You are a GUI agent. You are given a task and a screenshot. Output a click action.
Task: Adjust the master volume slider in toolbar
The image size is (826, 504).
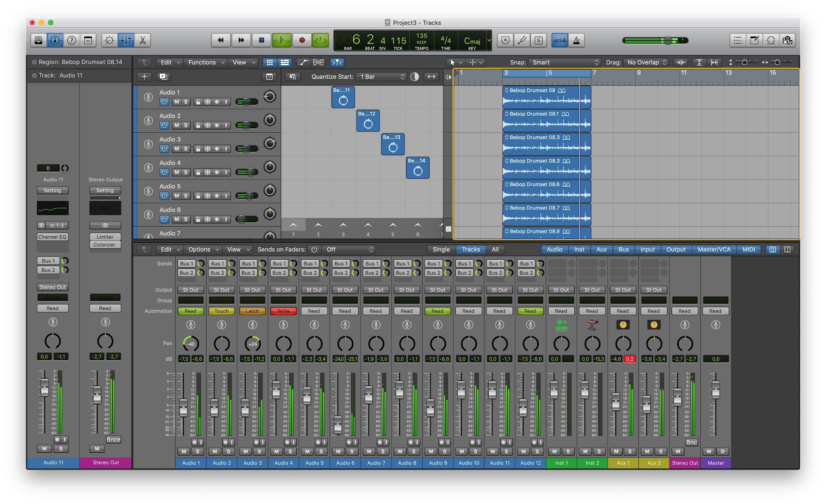pyautogui.click(x=668, y=40)
